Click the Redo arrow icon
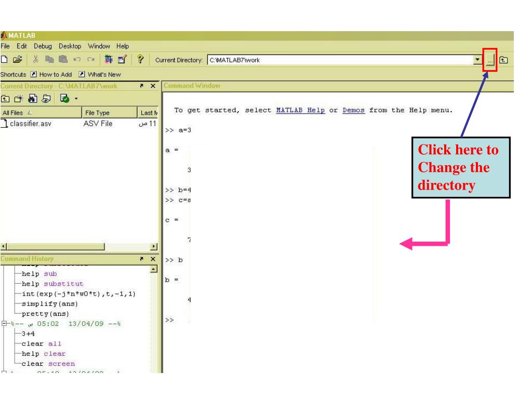This screenshot has width=532, height=399. 90,60
